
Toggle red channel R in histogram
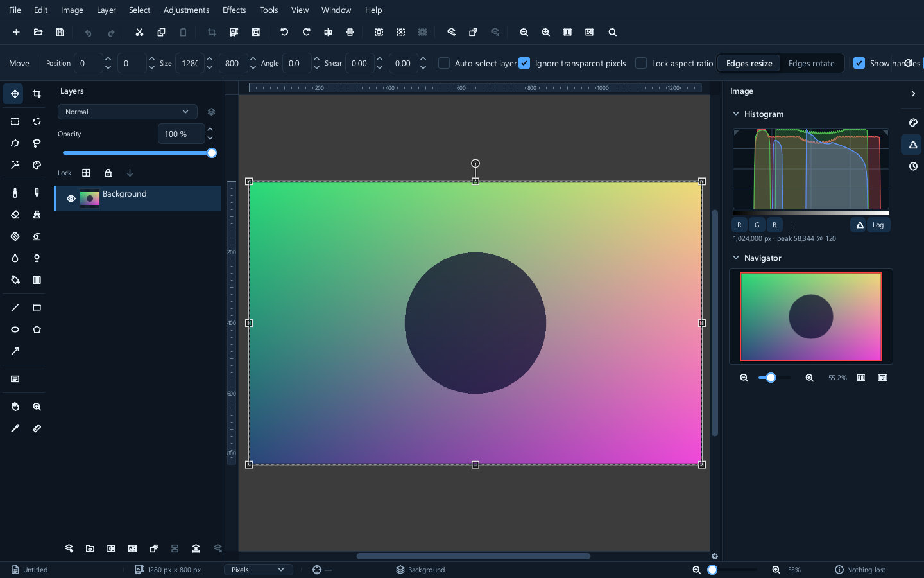739,225
